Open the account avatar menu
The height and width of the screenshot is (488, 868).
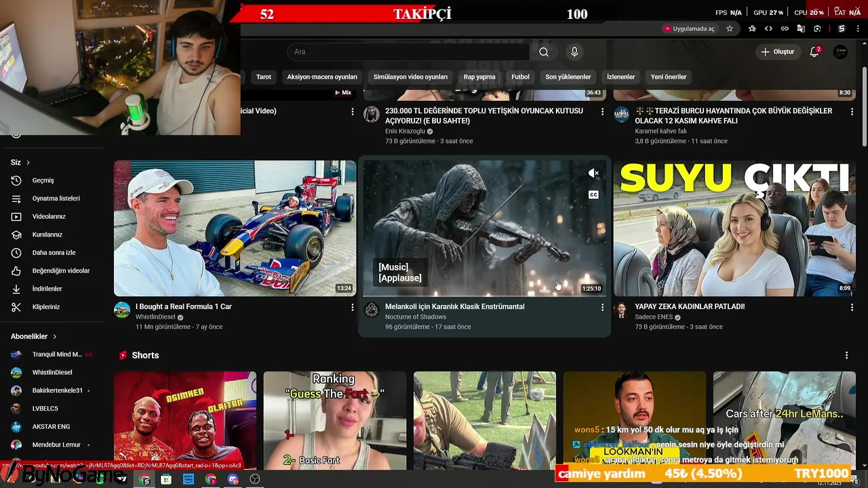840,52
